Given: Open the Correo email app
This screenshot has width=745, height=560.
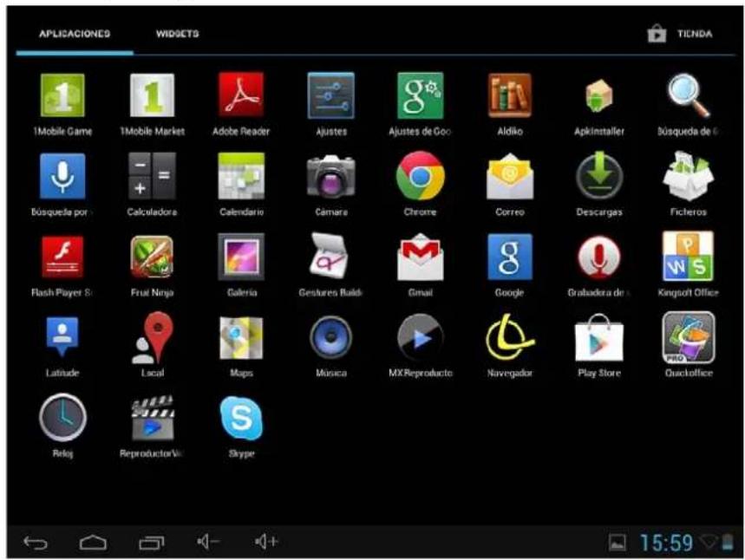Looking at the screenshot, I should 510,176.
